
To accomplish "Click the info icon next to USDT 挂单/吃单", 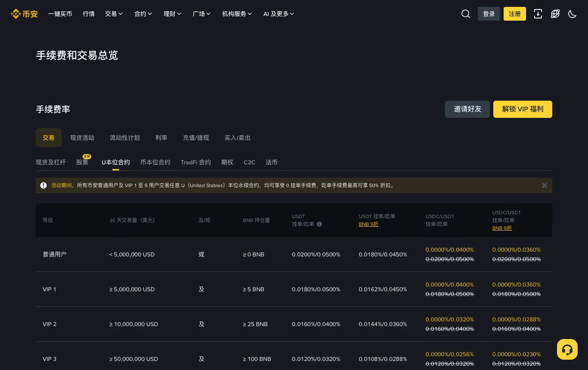I will click(x=319, y=224).
